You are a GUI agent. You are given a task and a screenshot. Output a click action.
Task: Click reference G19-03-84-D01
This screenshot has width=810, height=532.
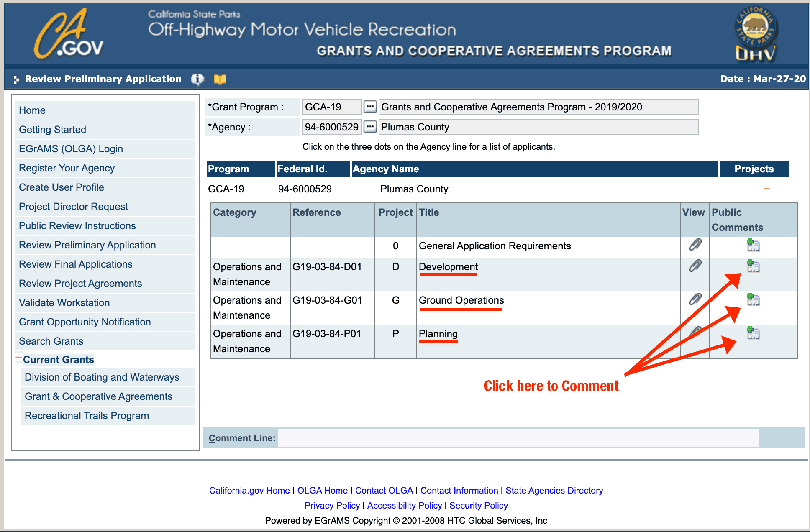tap(327, 267)
